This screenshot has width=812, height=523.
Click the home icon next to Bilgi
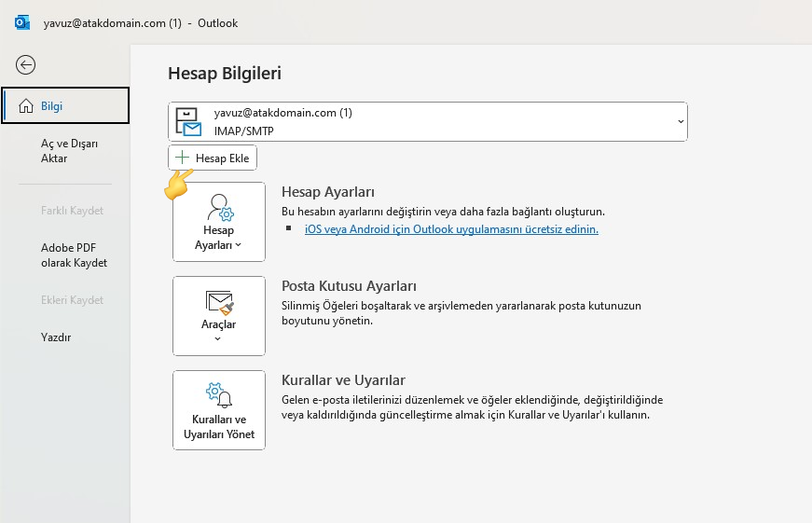pos(25,106)
